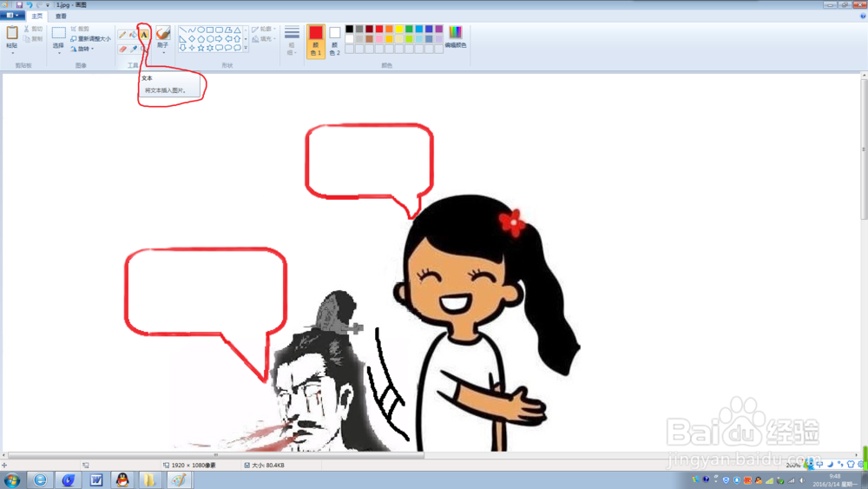Click the 大小: 80.4KB status text
Viewport: 868px width, 489px height.
(268, 466)
